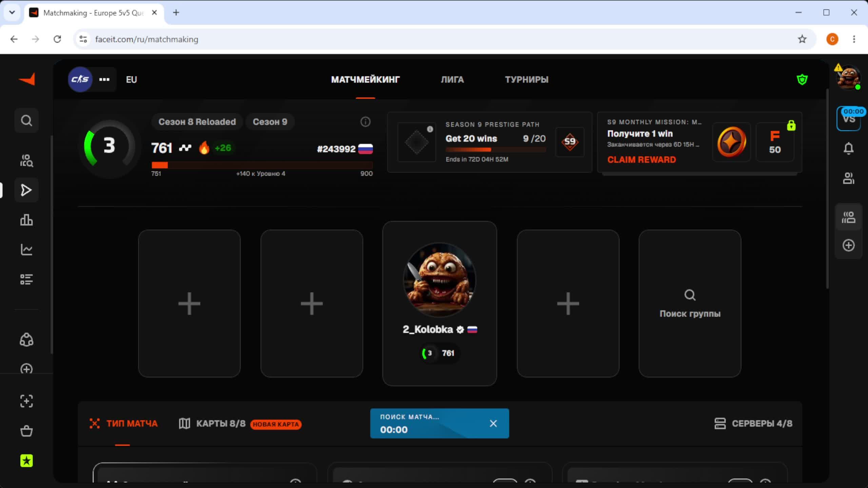868x488 pixels.
Task: Click the info icon beside Сезон 9
Action: [x=366, y=122]
